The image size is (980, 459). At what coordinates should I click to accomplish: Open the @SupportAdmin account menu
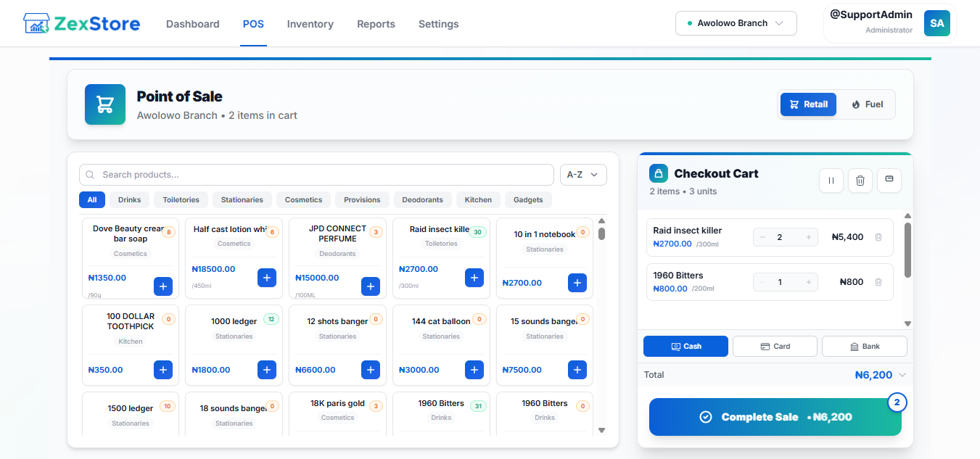coord(889,23)
